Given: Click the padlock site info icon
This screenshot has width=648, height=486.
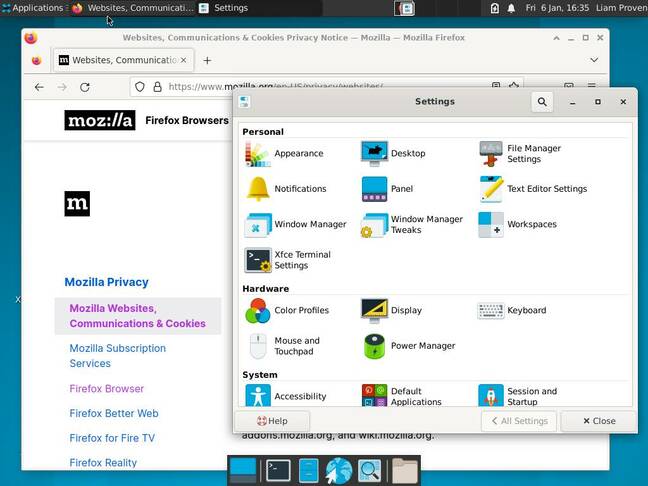Looking at the screenshot, I should pyautogui.click(x=157, y=87).
